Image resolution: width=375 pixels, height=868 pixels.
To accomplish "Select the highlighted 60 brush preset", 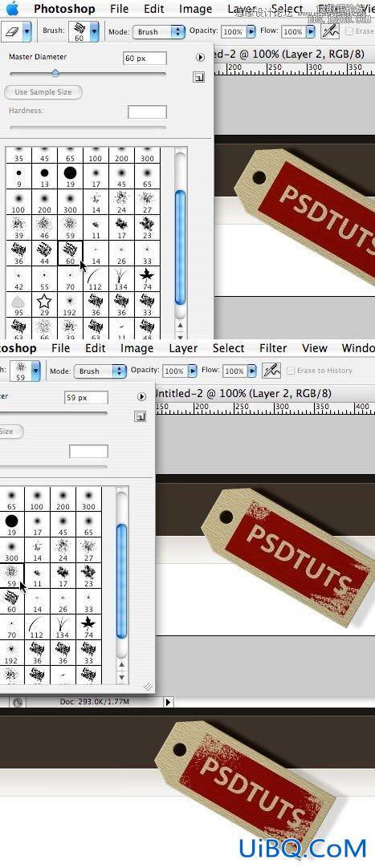I will coord(71,253).
